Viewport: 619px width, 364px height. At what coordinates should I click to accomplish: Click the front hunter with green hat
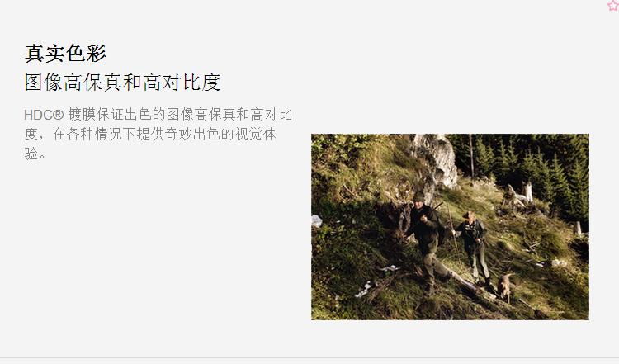[425, 241]
